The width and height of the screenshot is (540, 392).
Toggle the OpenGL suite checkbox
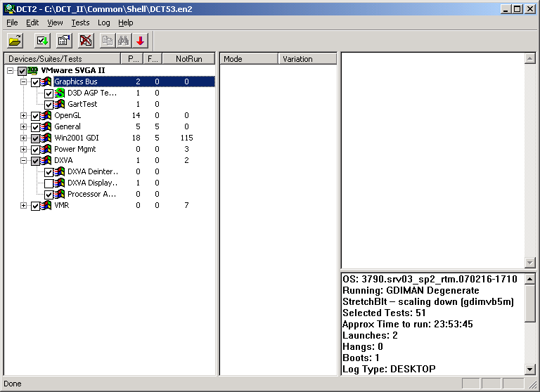[35, 117]
